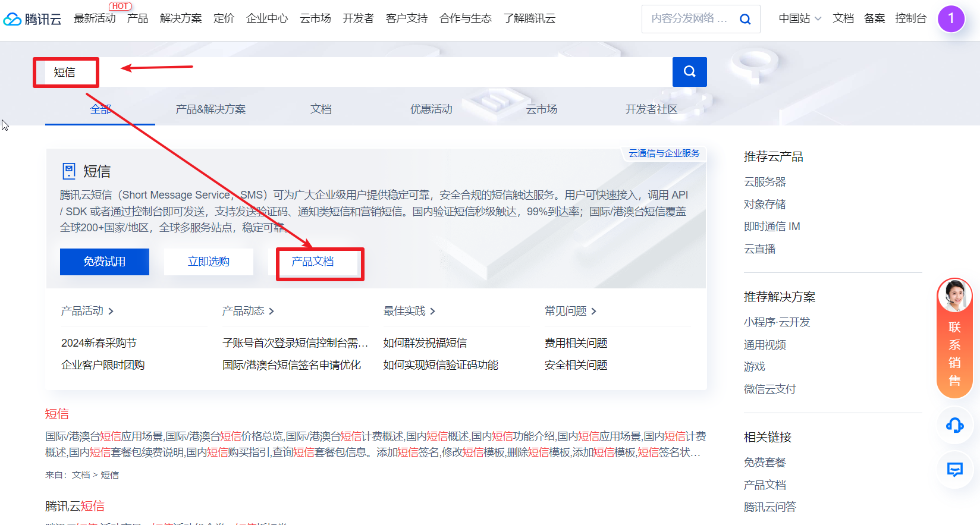Open the headset customer support icon
The height and width of the screenshot is (525, 980).
click(x=954, y=425)
